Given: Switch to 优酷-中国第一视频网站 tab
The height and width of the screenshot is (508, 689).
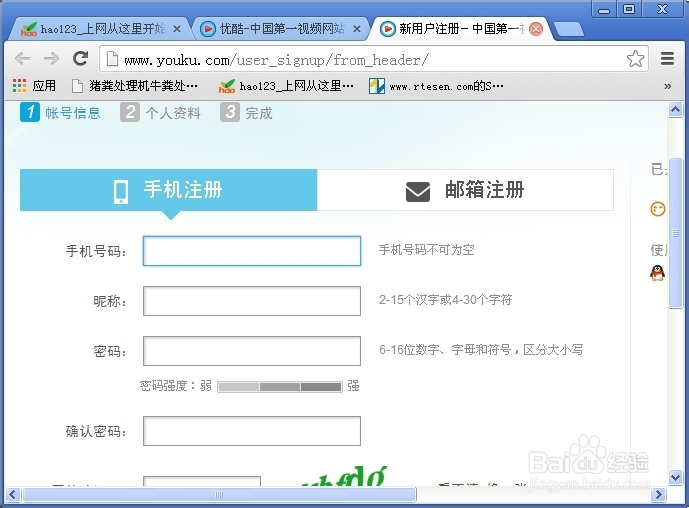Looking at the screenshot, I should (281, 29).
